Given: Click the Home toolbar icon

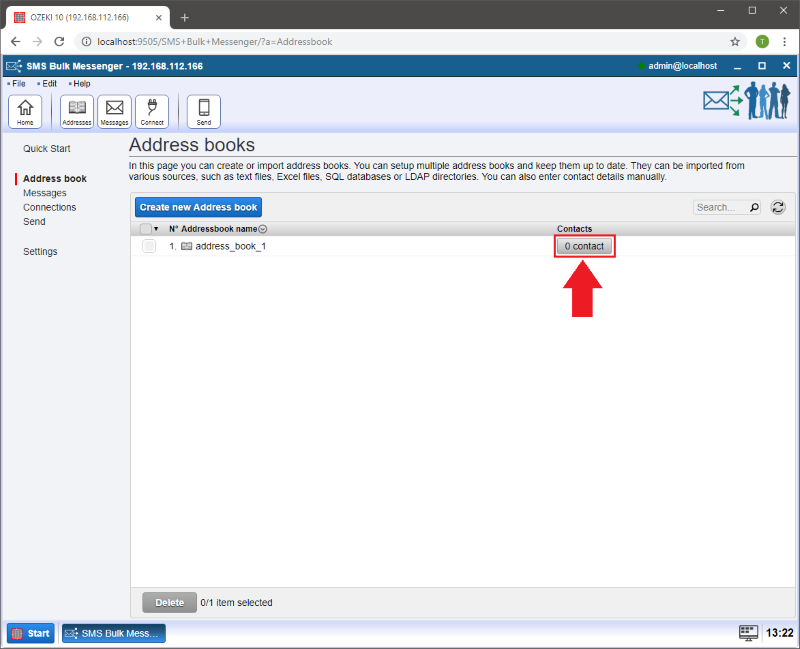Looking at the screenshot, I should click(x=25, y=111).
